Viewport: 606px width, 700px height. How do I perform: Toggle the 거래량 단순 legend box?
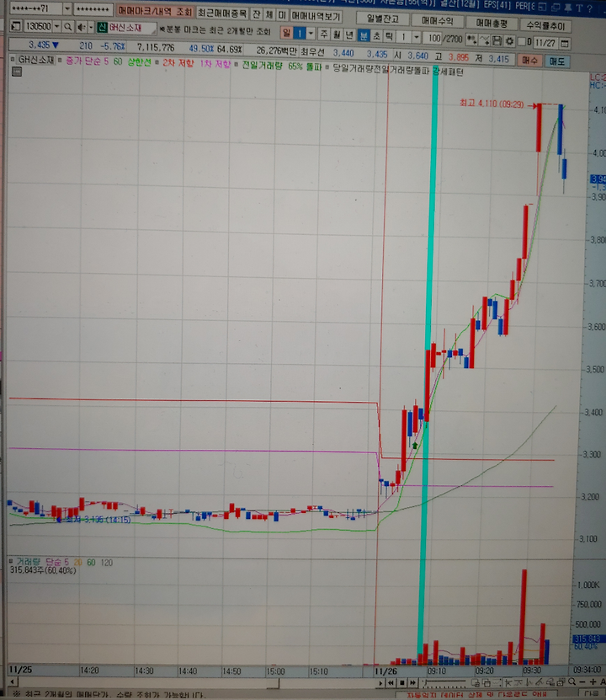point(11,561)
